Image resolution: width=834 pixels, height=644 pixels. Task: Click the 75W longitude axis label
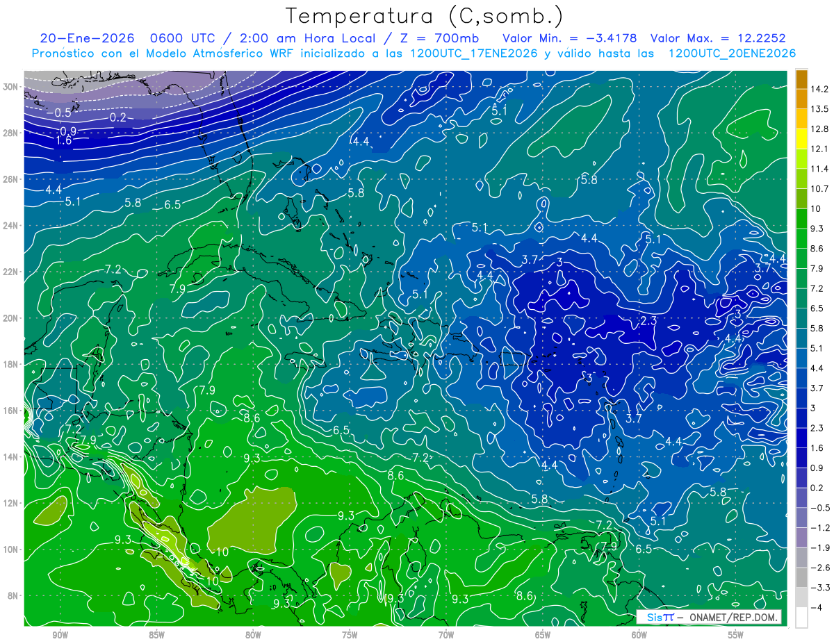coord(350,634)
